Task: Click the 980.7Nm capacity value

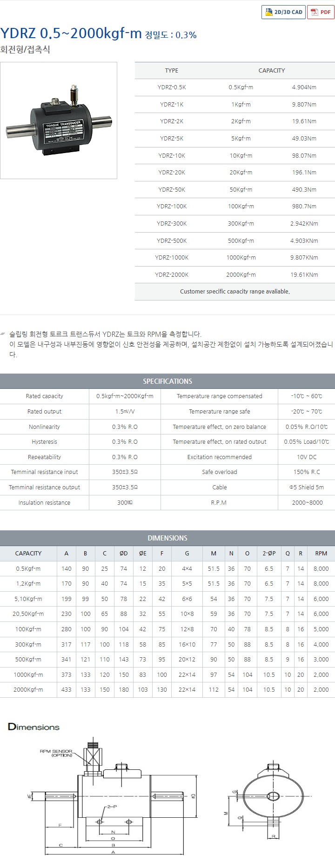Action: 304,207
